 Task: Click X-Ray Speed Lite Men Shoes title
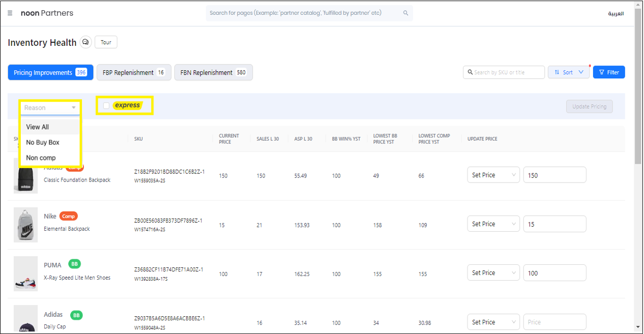pyautogui.click(x=77, y=278)
